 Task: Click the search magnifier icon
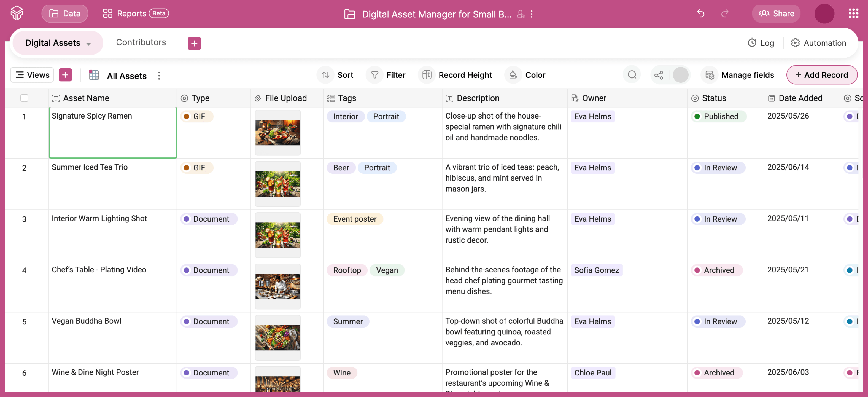(x=632, y=75)
